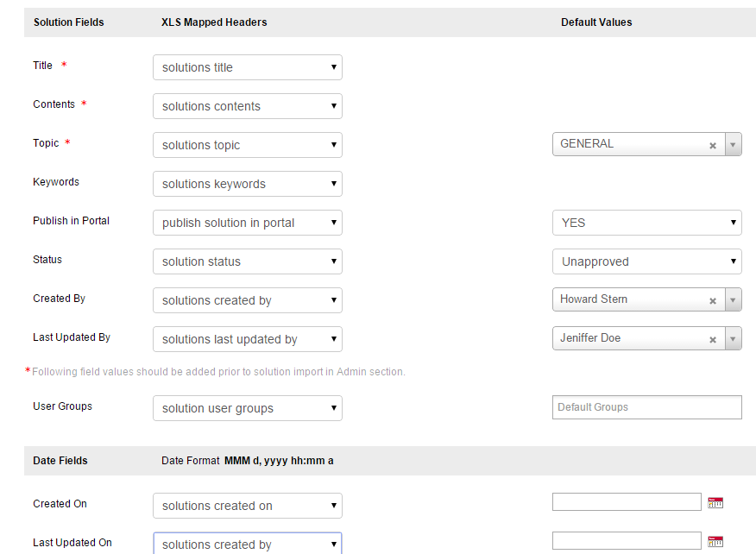
Task: Click the Default Groups input field
Action: pos(646,407)
